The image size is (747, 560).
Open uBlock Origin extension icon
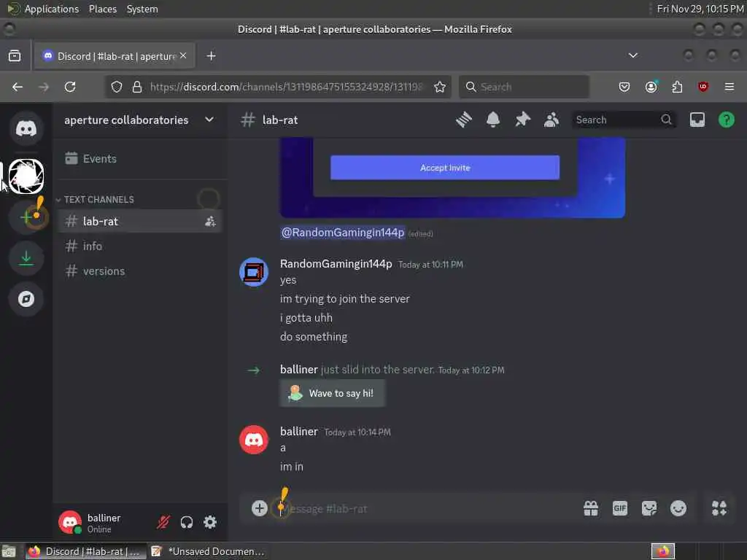coord(703,87)
